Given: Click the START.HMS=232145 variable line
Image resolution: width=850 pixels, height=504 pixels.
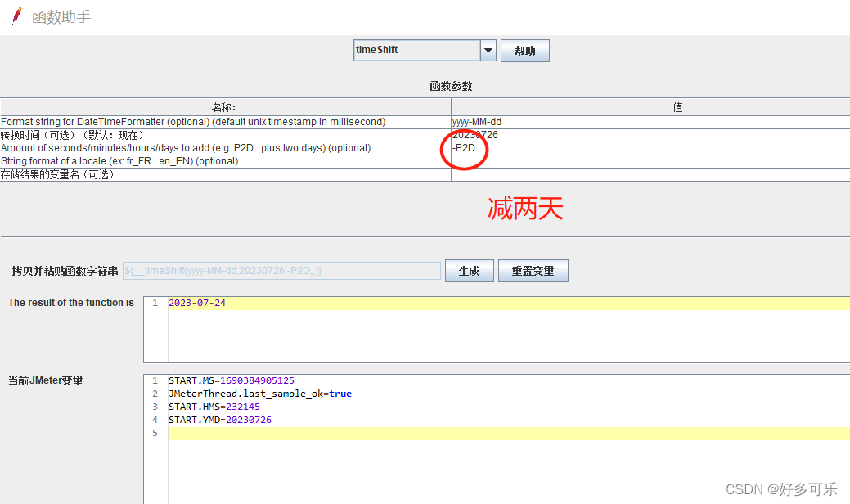Looking at the screenshot, I should pos(214,407).
